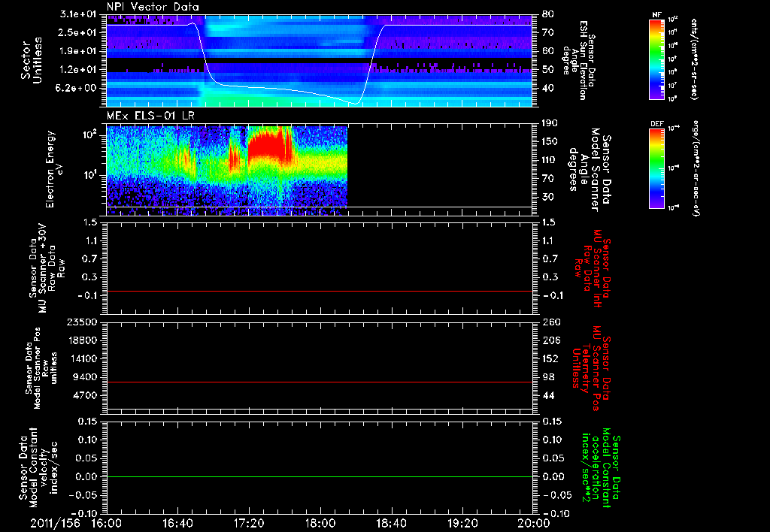Click the 16:00 time axis label
The image size is (770, 532).
pyautogui.click(x=107, y=523)
